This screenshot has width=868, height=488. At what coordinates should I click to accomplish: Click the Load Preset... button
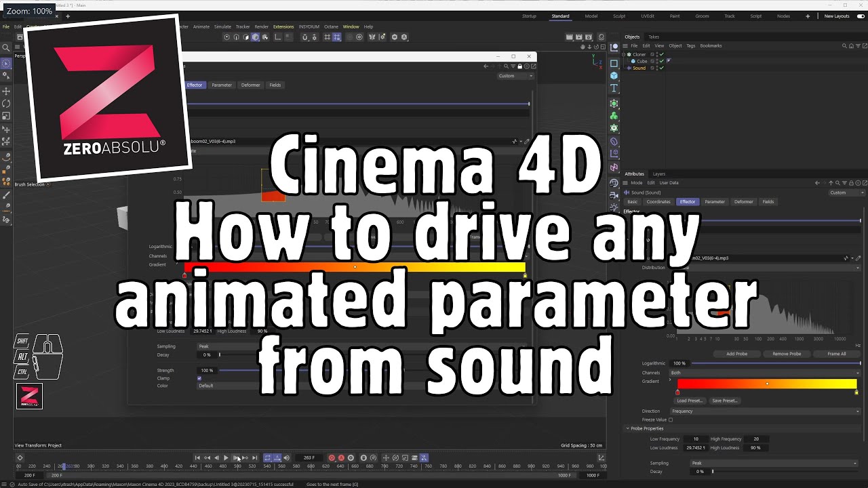point(690,401)
